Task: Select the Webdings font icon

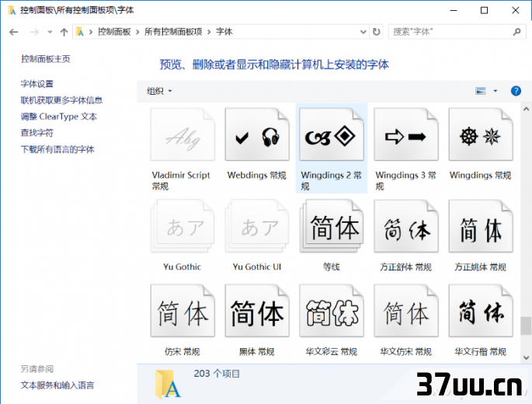Action: point(257,134)
